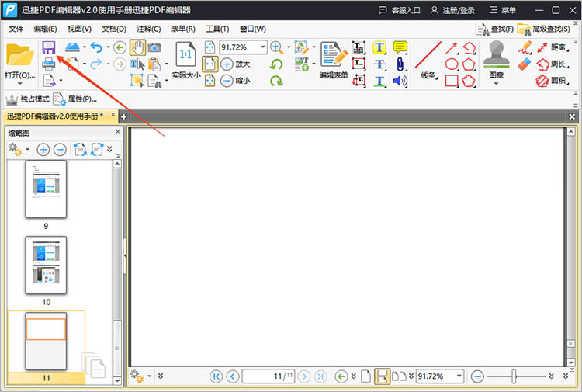Toggle the highlighted Fit Page button
The height and width of the screenshot is (392, 582).
pyautogui.click(x=210, y=64)
